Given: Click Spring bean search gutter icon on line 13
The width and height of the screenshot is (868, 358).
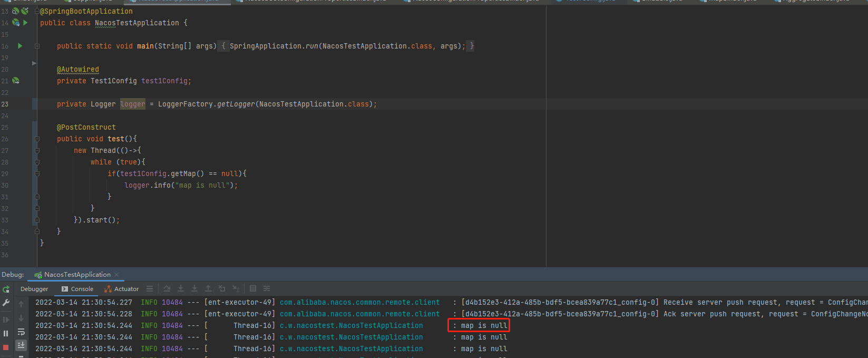Looking at the screenshot, I should 16,11.
